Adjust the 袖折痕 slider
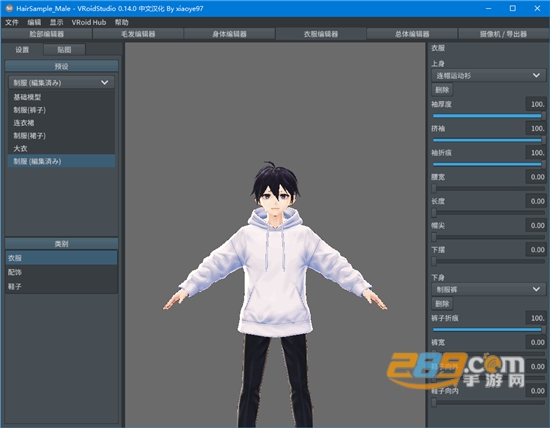Screen dimensions: 550x428 (x=489, y=164)
